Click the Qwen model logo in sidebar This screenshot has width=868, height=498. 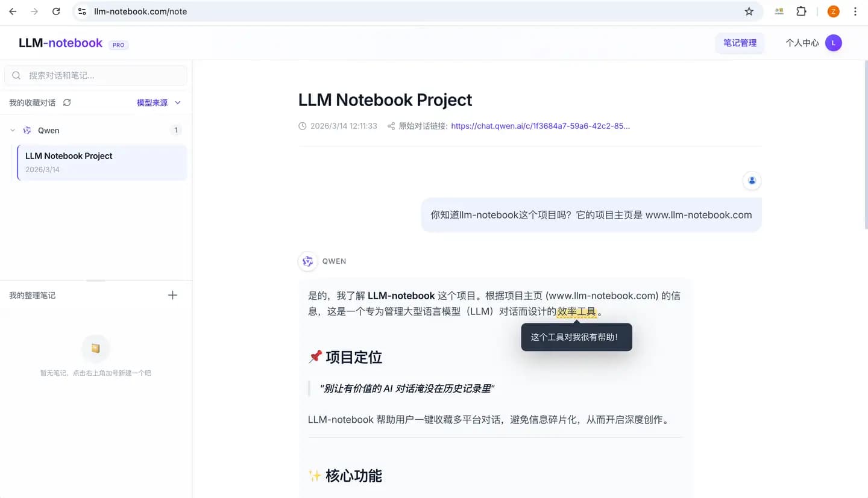pos(27,130)
